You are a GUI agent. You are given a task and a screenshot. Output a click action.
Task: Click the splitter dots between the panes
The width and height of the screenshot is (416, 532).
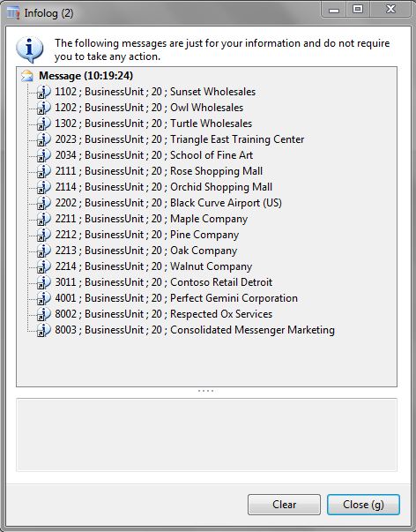click(205, 391)
